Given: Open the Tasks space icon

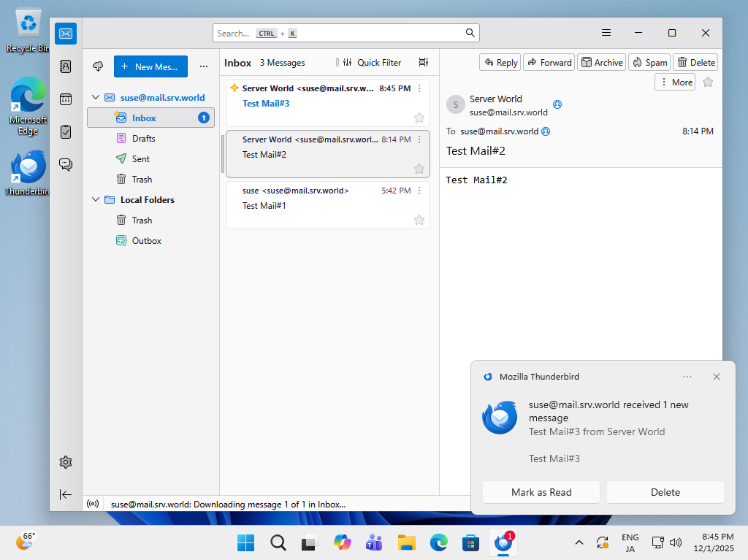Looking at the screenshot, I should point(66,132).
